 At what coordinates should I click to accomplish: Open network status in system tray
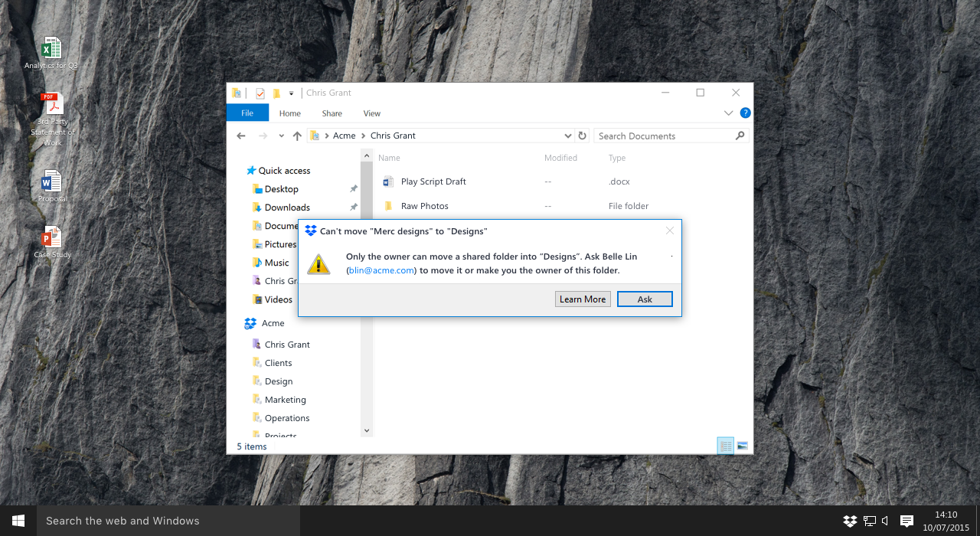point(869,521)
